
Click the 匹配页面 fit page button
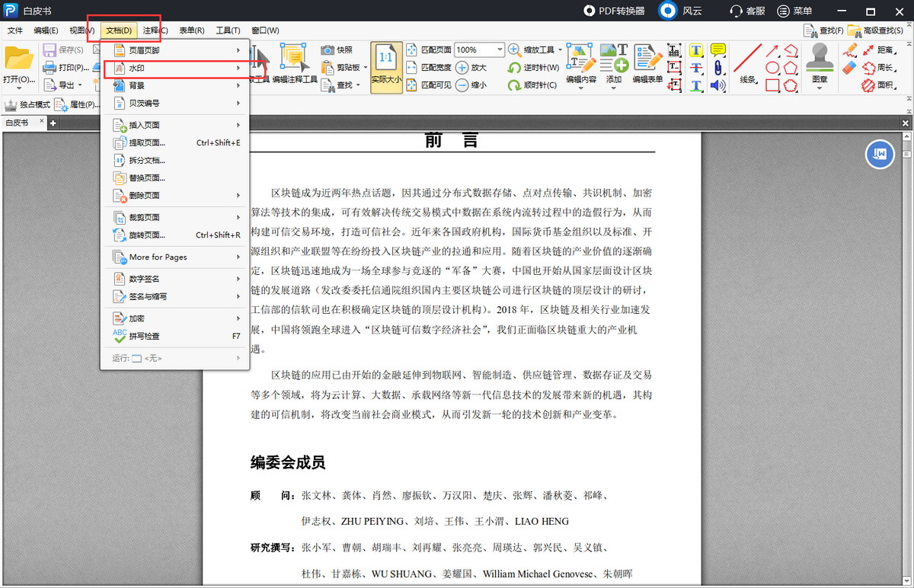[429, 50]
